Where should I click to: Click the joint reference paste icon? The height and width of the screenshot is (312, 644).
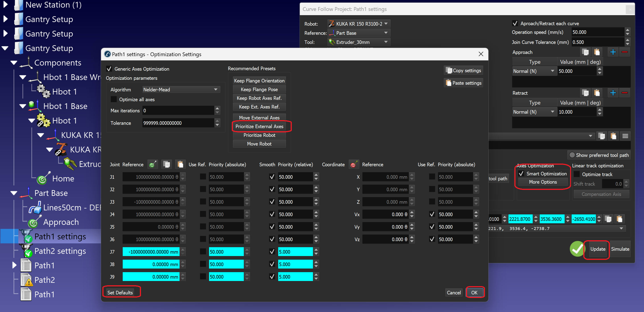coord(180,164)
